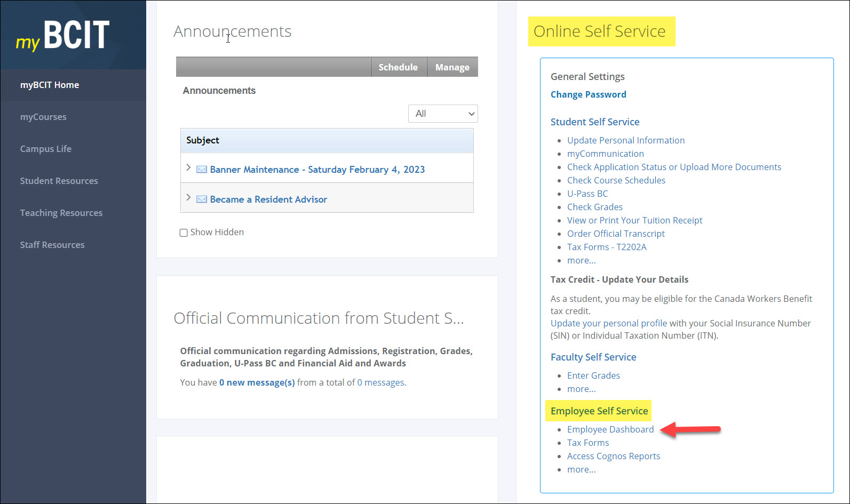Open myCourses in the sidebar

point(43,117)
